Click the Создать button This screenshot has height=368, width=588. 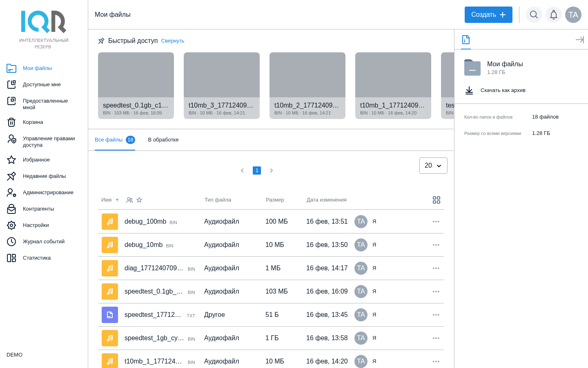[x=488, y=15]
